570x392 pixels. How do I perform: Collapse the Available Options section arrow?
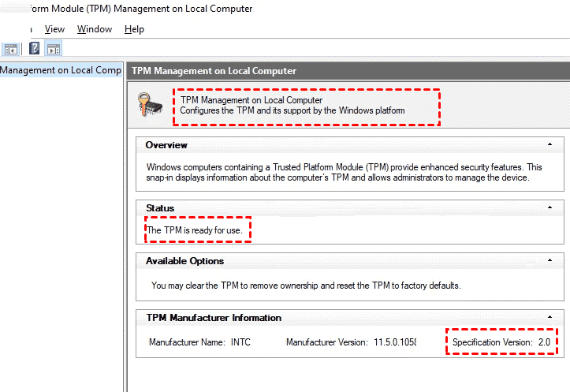coord(550,260)
